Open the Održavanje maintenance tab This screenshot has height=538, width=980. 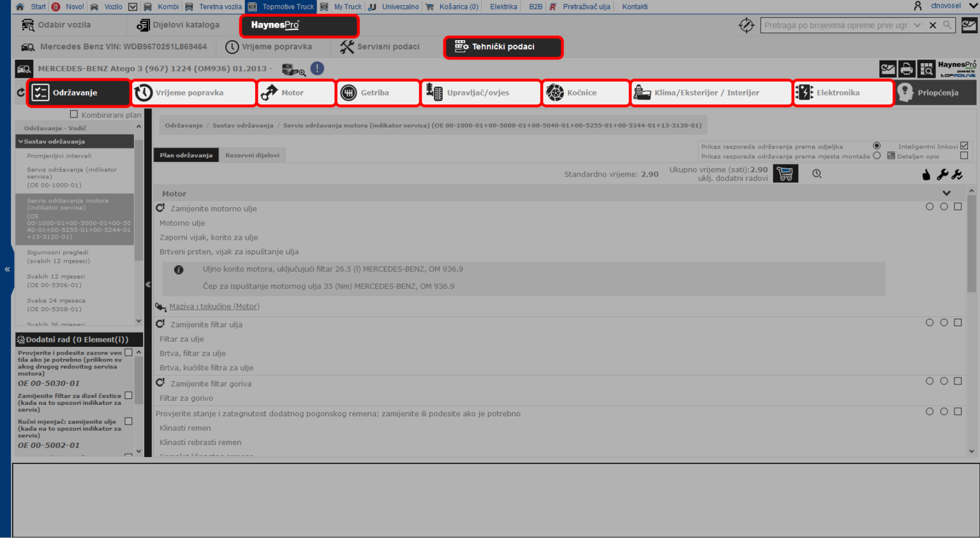79,92
